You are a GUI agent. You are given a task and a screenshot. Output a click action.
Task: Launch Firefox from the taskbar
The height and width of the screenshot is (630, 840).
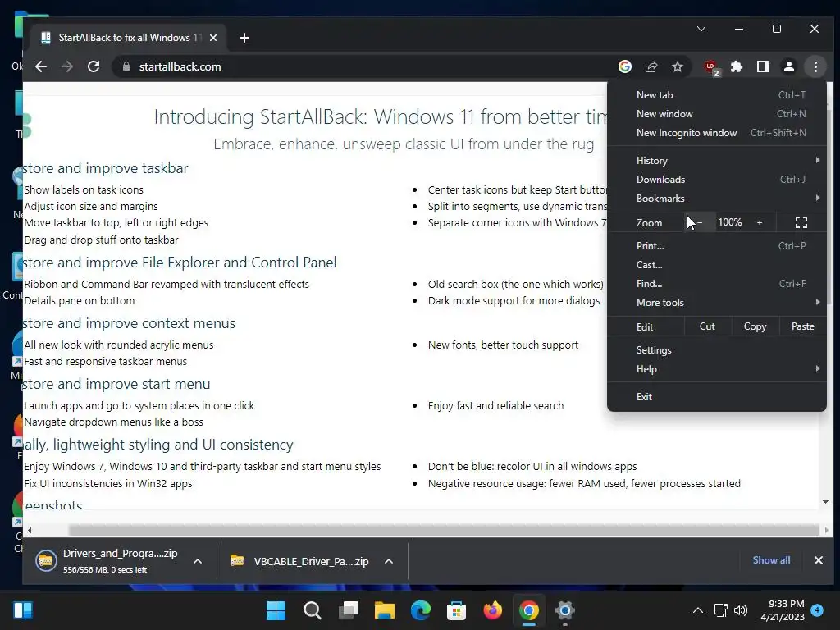(x=493, y=610)
